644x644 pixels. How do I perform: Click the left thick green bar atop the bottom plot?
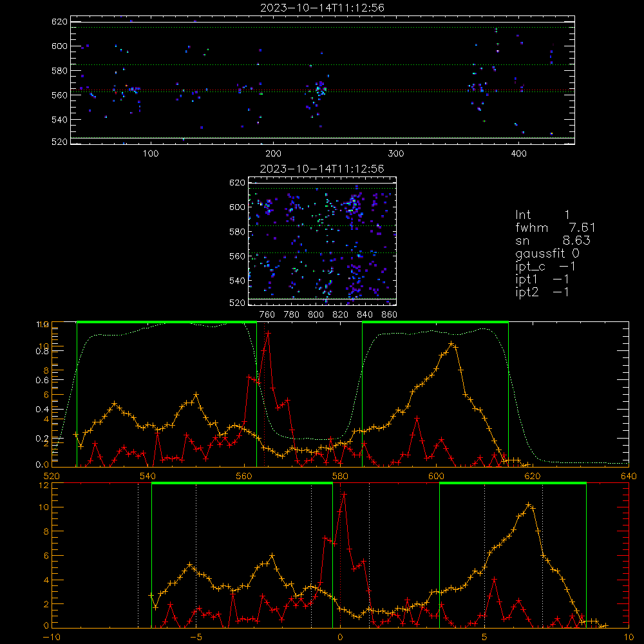242,484
